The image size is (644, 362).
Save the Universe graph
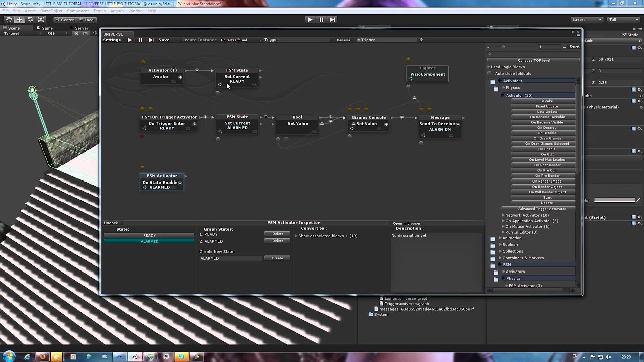click(x=164, y=40)
